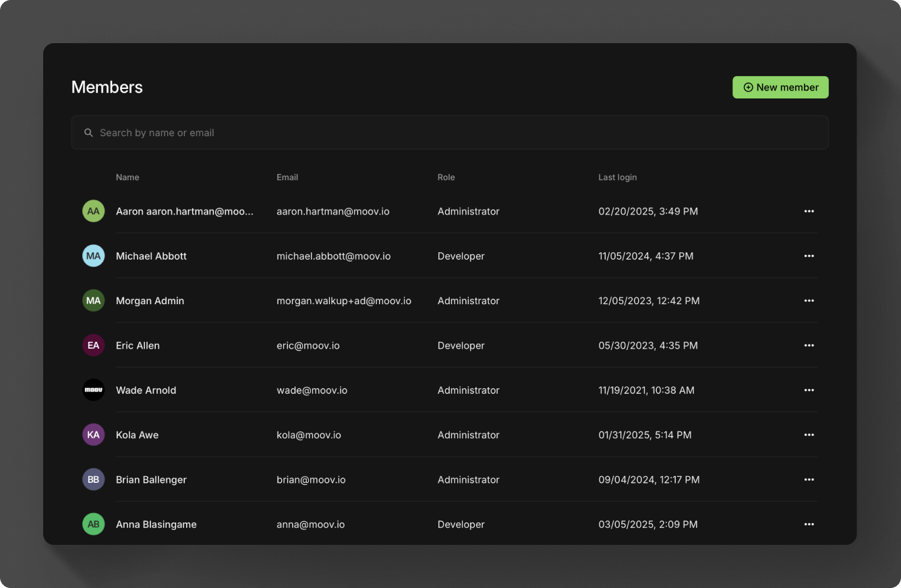Screen dimensions: 901x588
Task: Click Michael Abbott's light blue MA avatar
Action: pyautogui.click(x=93, y=256)
